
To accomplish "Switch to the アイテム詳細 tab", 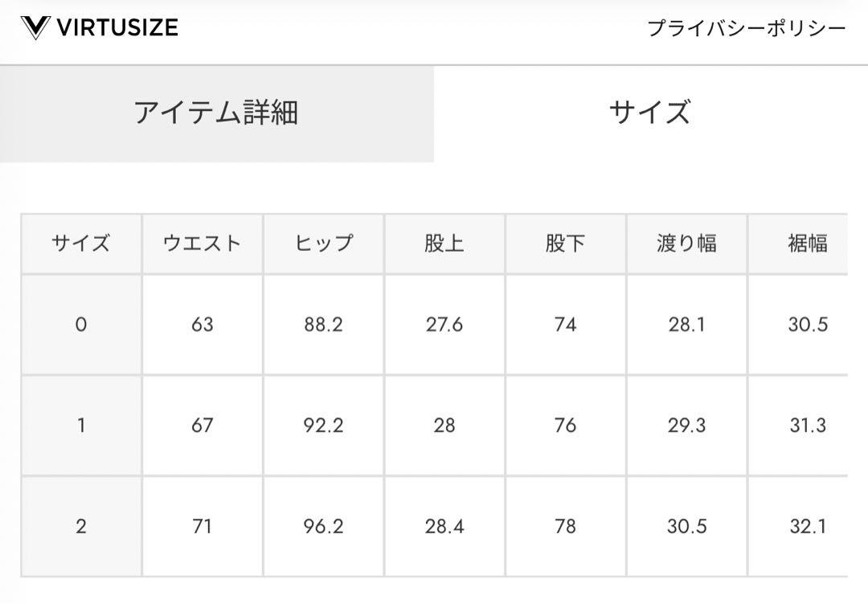I will [x=216, y=113].
